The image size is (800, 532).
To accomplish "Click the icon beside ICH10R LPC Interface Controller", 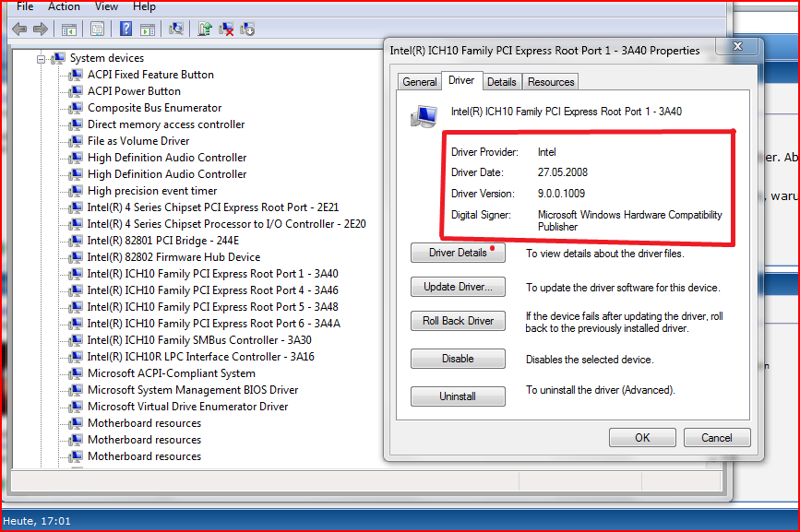I will click(76, 357).
